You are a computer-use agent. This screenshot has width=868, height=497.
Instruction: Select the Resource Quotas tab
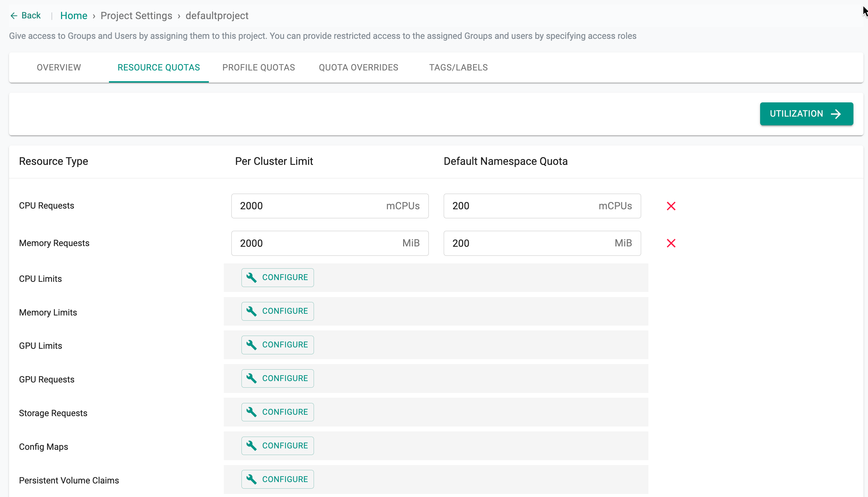tap(159, 67)
